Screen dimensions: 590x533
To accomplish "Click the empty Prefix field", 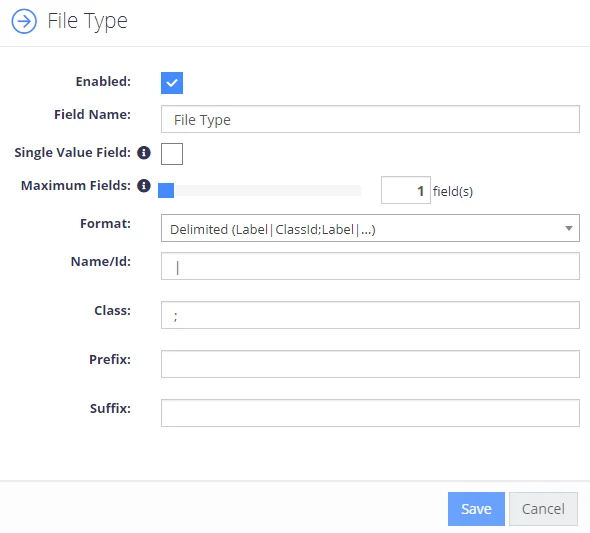I will click(370, 364).
